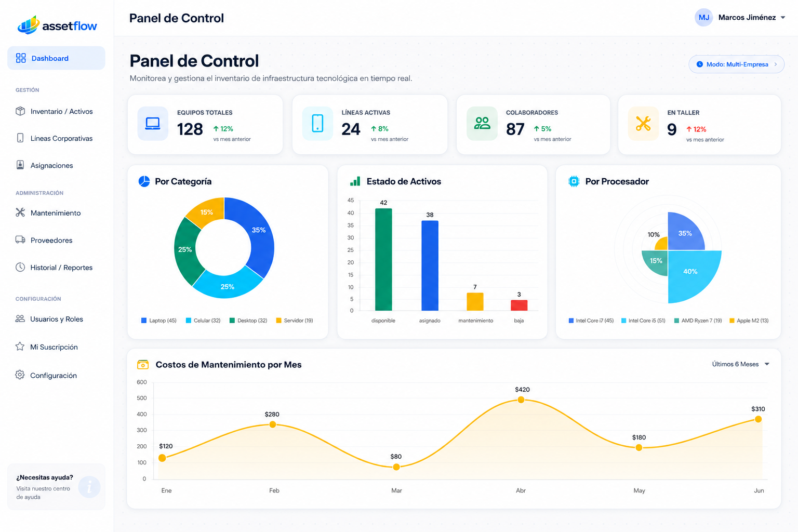Screen dimensions: 798x532
Task: Click the green disponible bar
Action: [x=383, y=259]
